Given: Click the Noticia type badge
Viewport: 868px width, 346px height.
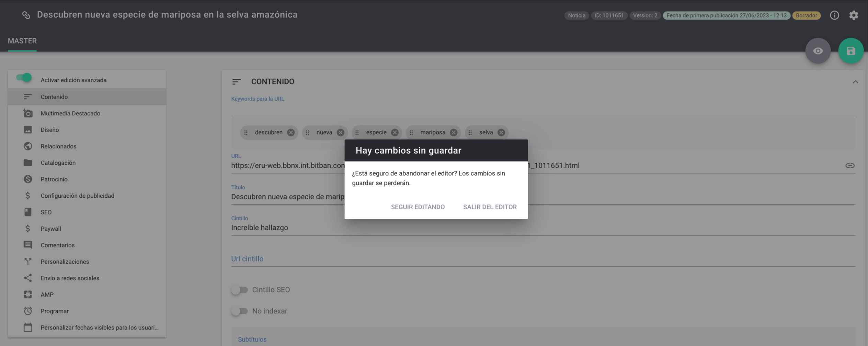Looking at the screenshot, I should [x=576, y=15].
